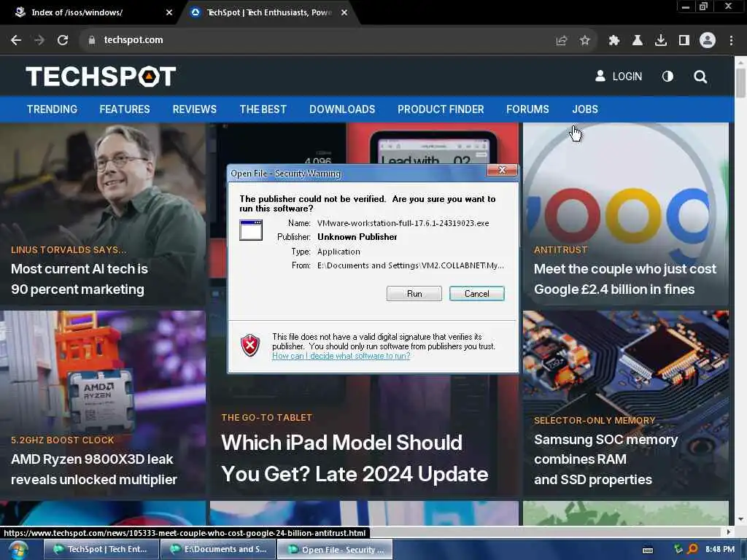Click the share page icon in address bar
The image size is (747, 560).
[562, 41]
